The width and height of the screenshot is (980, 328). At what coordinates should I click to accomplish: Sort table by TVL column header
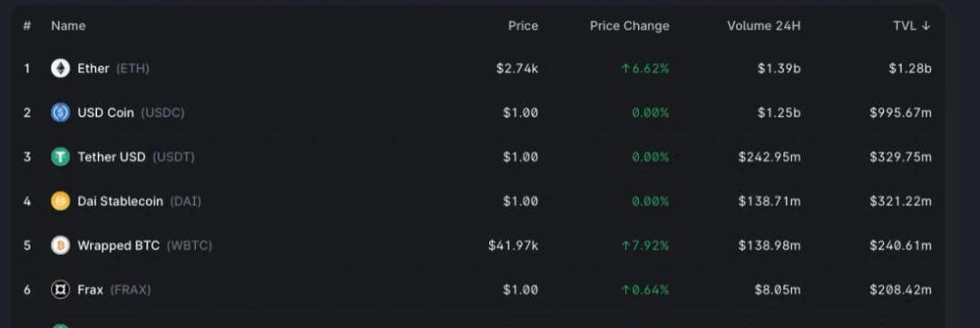(912, 26)
